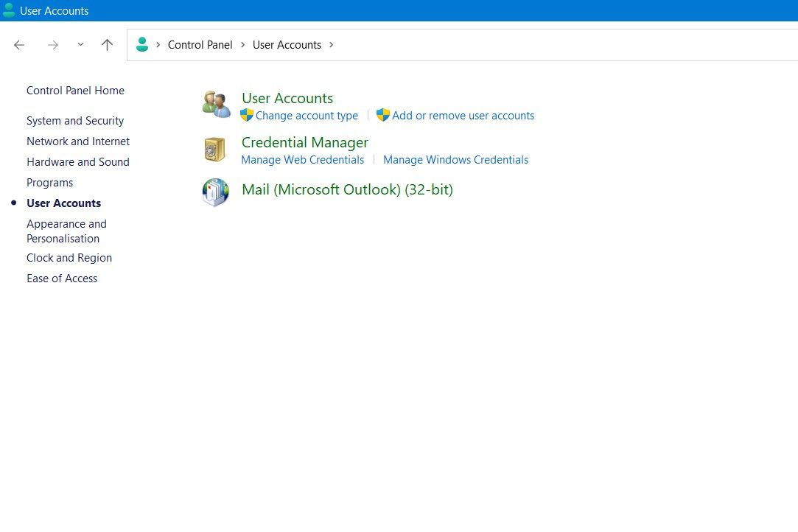
Task: Open Manage Web Credentials link
Action: point(302,160)
